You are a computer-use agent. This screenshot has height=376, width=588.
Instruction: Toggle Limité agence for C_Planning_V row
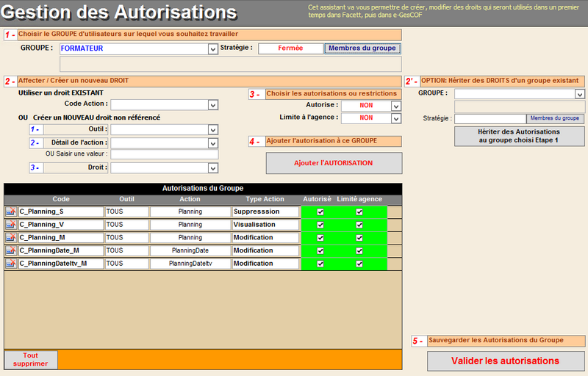(x=359, y=225)
